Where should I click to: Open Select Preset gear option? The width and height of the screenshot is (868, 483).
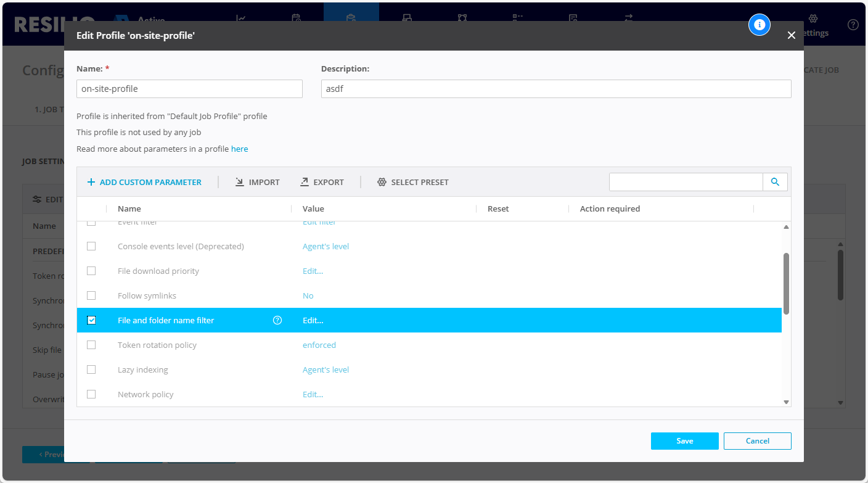(382, 182)
